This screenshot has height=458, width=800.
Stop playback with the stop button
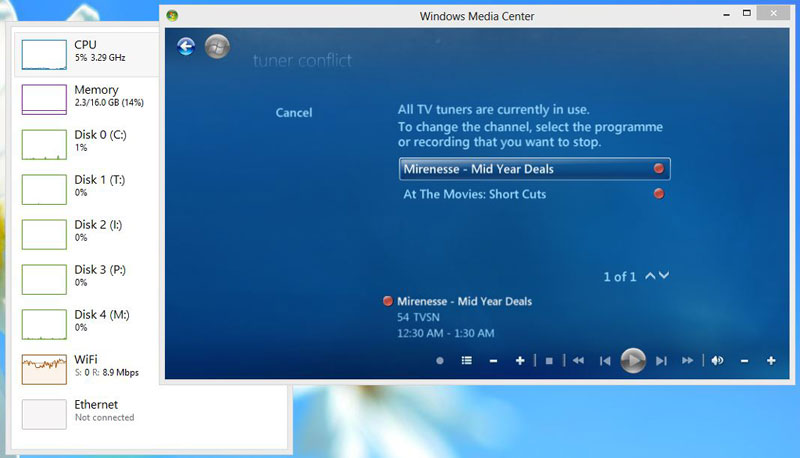(549, 361)
